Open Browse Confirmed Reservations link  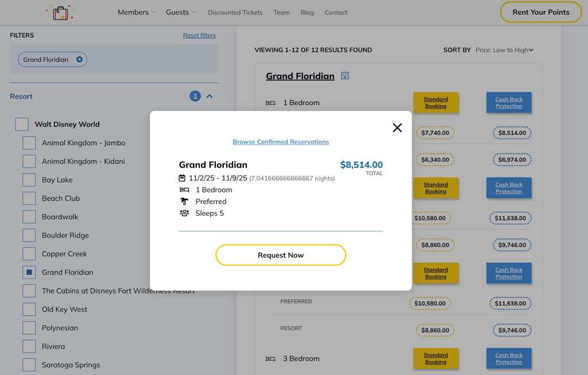point(281,142)
